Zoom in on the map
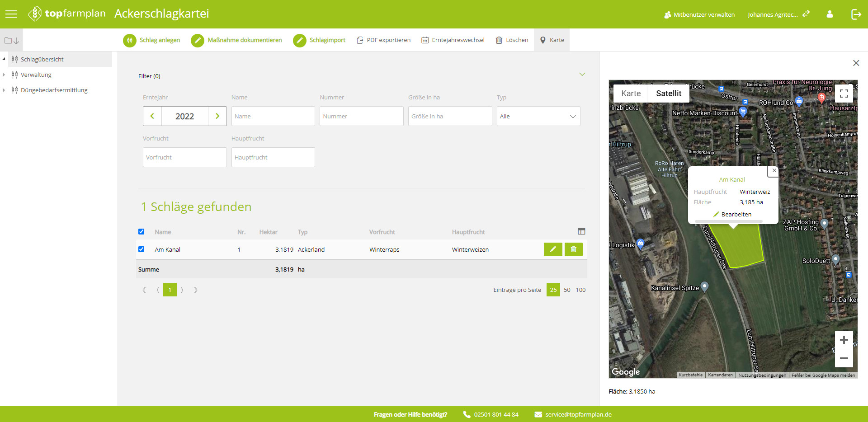 844,340
